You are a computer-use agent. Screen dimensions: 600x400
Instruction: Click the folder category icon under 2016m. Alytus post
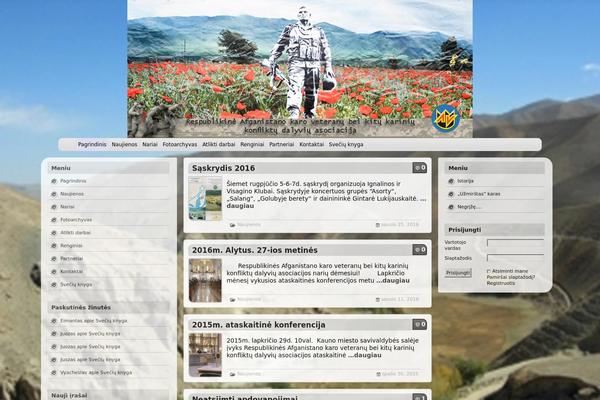coord(232,300)
